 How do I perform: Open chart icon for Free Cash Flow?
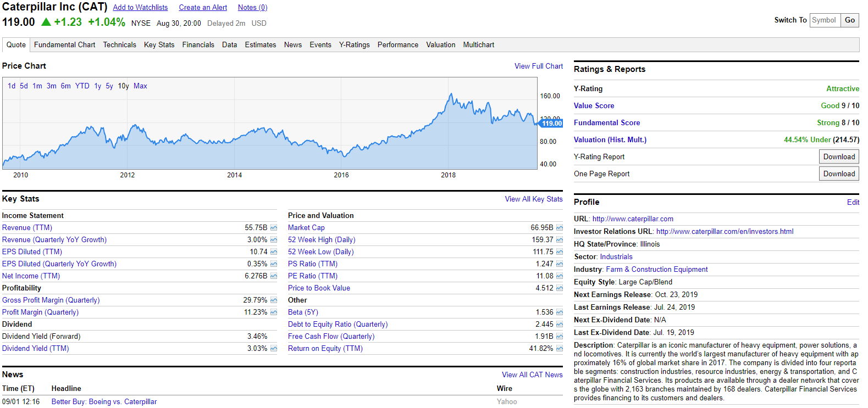(560, 336)
